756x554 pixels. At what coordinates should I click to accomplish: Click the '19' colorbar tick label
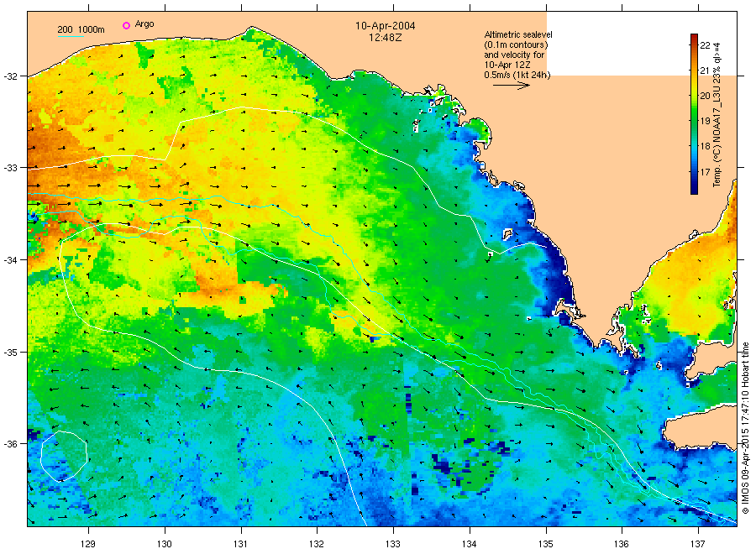[705, 121]
